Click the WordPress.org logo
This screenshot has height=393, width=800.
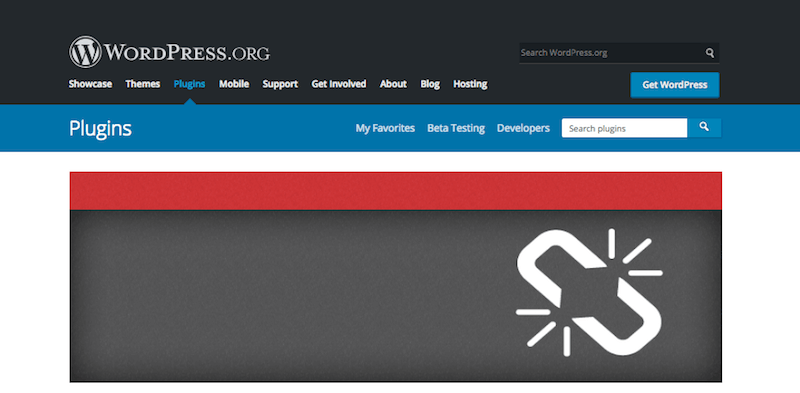point(169,52)
